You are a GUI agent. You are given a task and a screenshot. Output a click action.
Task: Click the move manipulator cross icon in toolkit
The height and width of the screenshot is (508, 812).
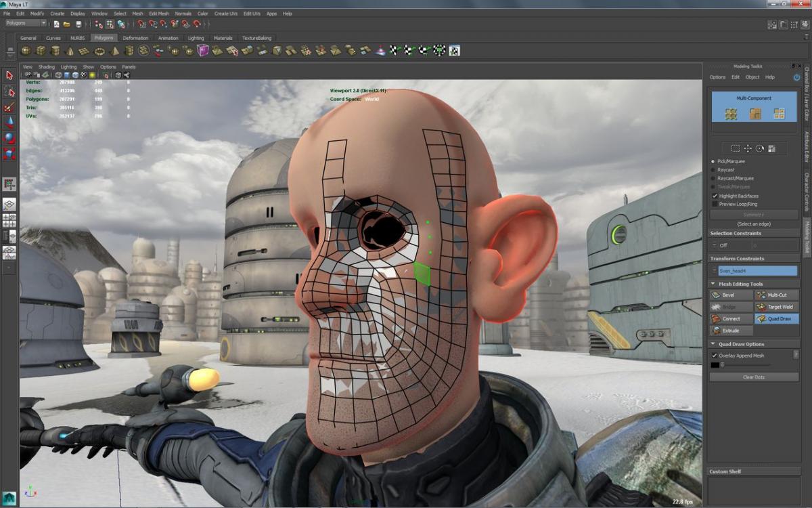click(x=748, y=148)
